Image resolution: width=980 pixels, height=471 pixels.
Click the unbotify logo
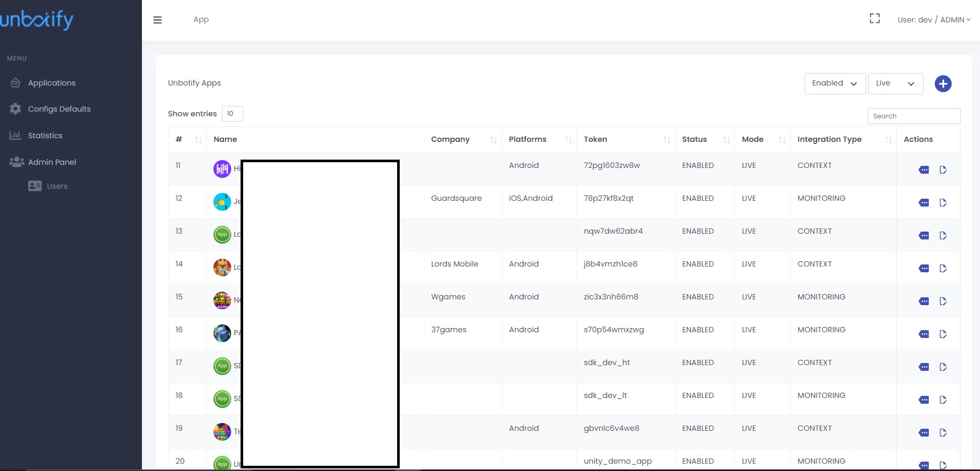click(x=37, y=20)
